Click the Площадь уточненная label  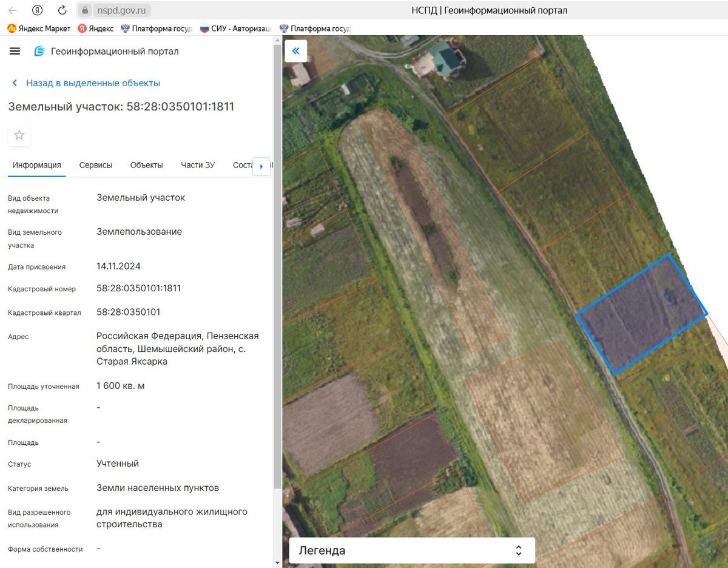pos(44,387)
